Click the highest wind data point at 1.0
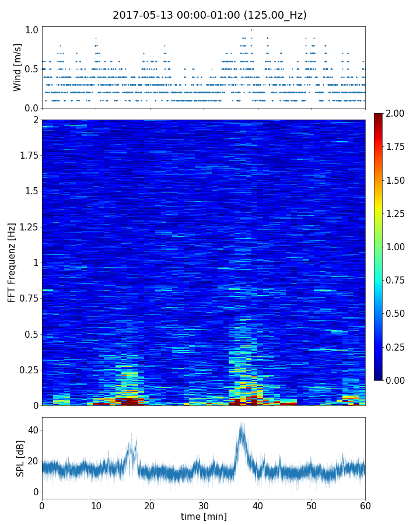Screen dimensions: 420x525 (251, 30)
